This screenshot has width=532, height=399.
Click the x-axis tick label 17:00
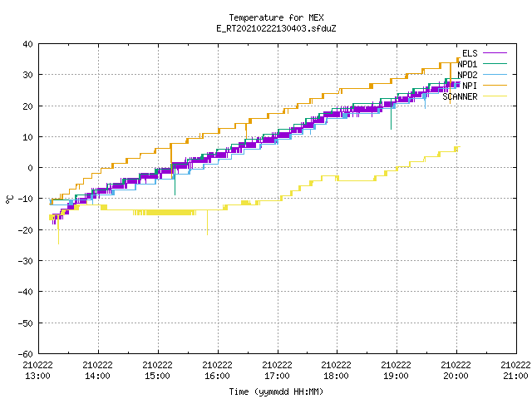pos(277,376)
